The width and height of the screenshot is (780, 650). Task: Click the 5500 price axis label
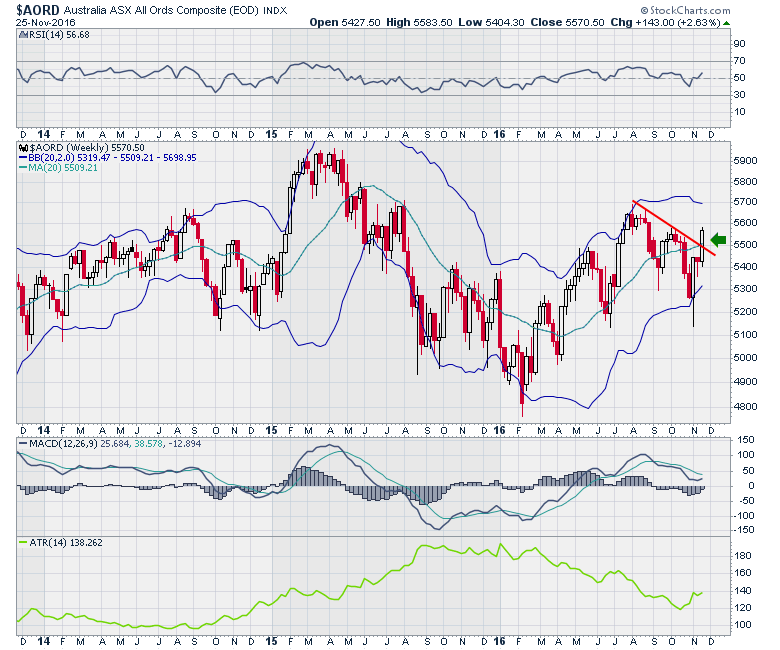click(745, 244)
